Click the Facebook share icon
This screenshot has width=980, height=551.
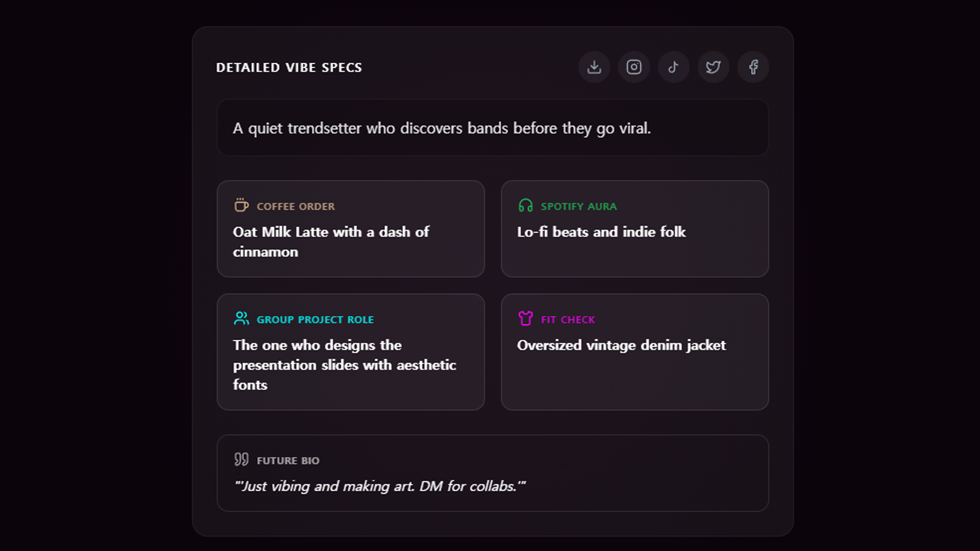coord(753,67)
